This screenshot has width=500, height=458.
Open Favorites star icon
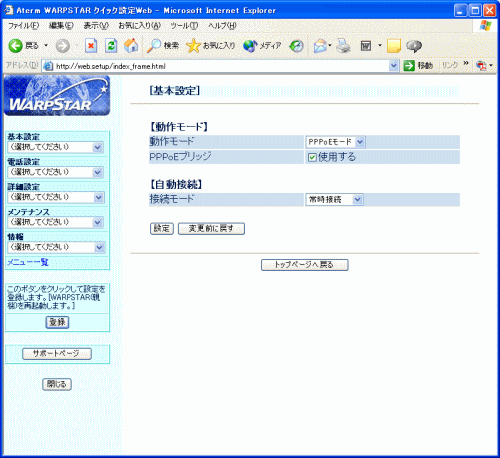[193, 46]
